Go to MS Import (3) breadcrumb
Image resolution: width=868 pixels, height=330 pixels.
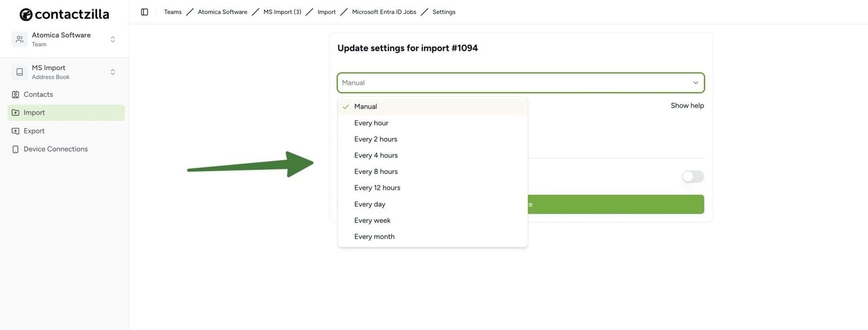pyautogui.click(x=282, y=12)
